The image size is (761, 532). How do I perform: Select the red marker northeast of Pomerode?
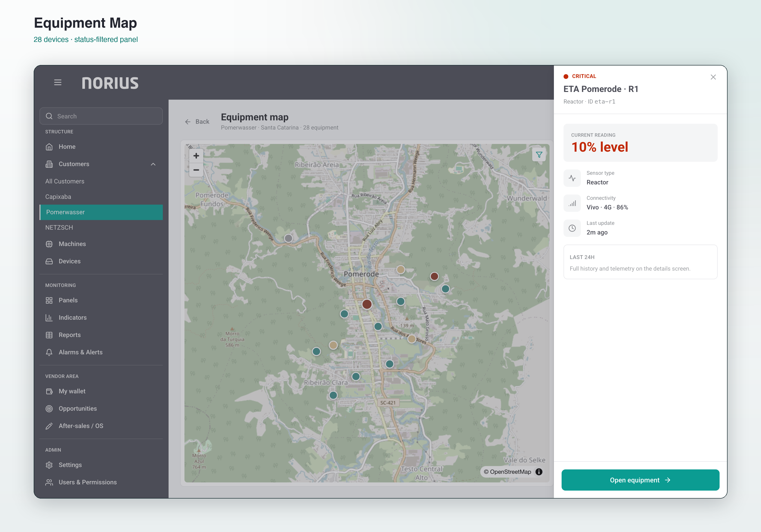point(434,276)
